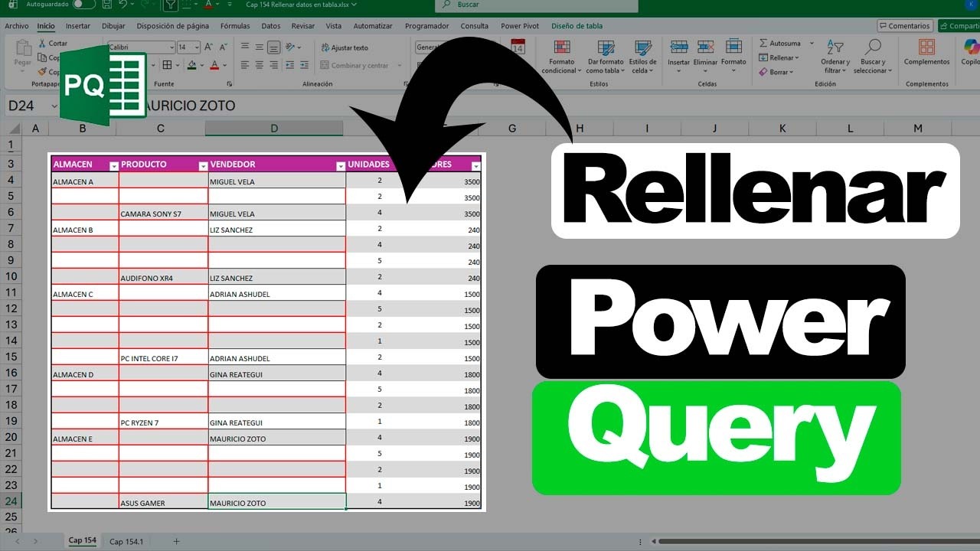Switch to the Datos ribbon tab
The width and height of the screenshot is (980, 551).
[271, 26]
